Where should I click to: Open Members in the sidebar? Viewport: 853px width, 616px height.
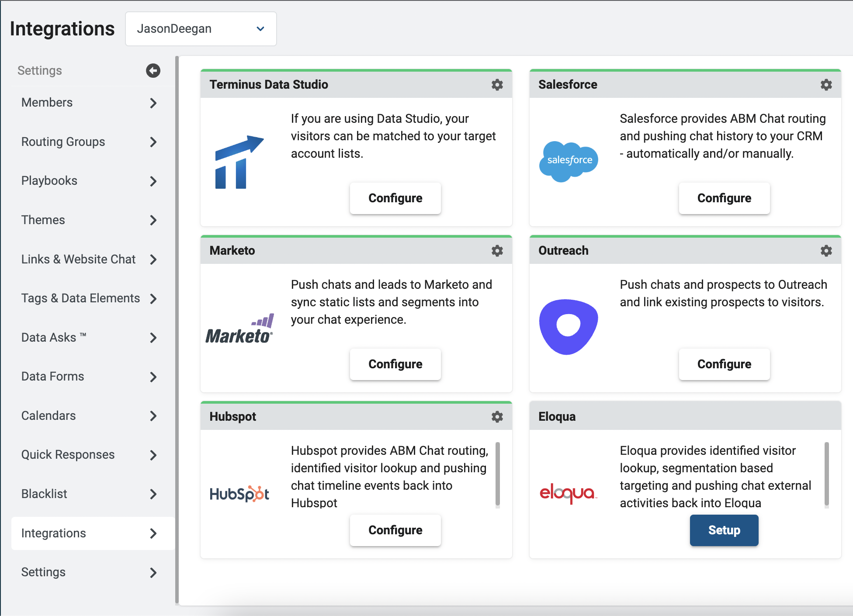coord(93,103)
